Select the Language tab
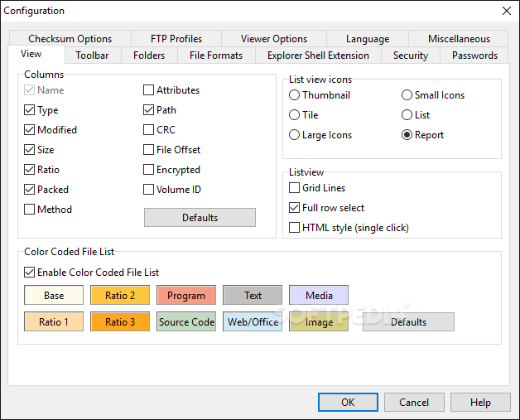The width and height of the screenshot is (520, 420). click(x=368, y=38)
